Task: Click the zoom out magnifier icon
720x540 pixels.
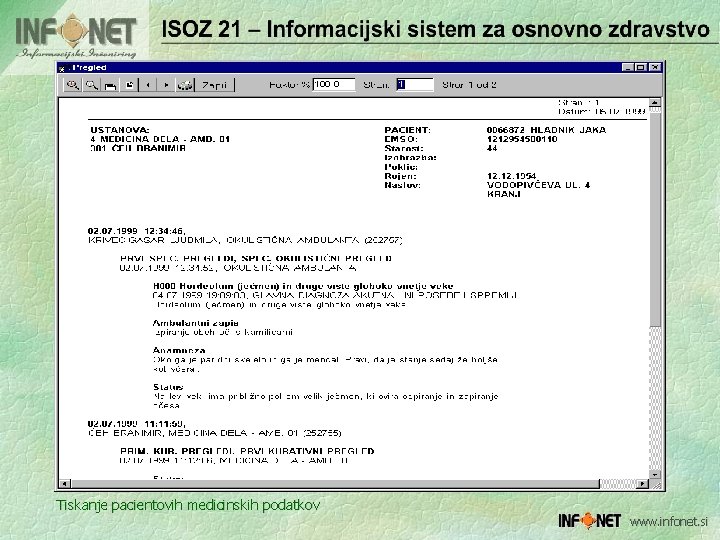Action: (x=91, y=85)
